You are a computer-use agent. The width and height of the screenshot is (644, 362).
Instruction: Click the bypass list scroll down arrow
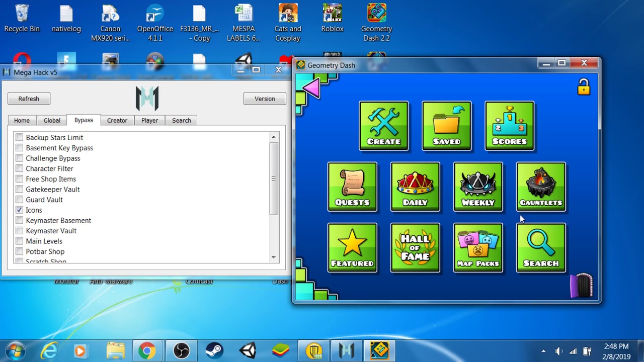click(x=274, y=257)
